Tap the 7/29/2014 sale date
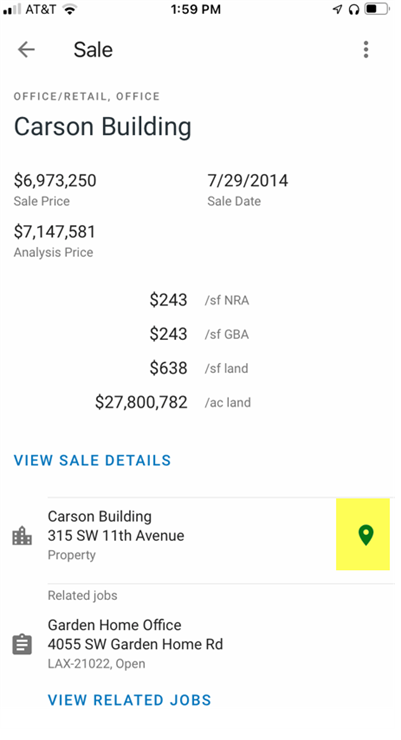The image size is (401, 740). 248,180
